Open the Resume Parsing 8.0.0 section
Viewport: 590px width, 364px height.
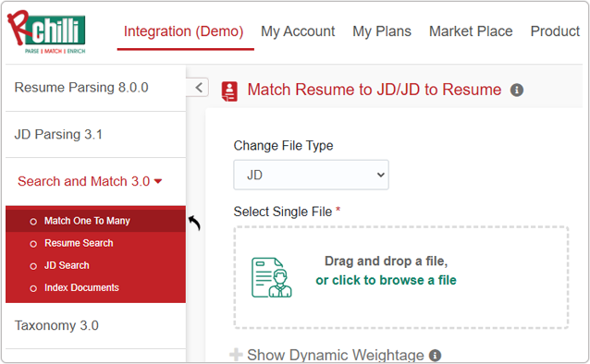coord(81,87)
